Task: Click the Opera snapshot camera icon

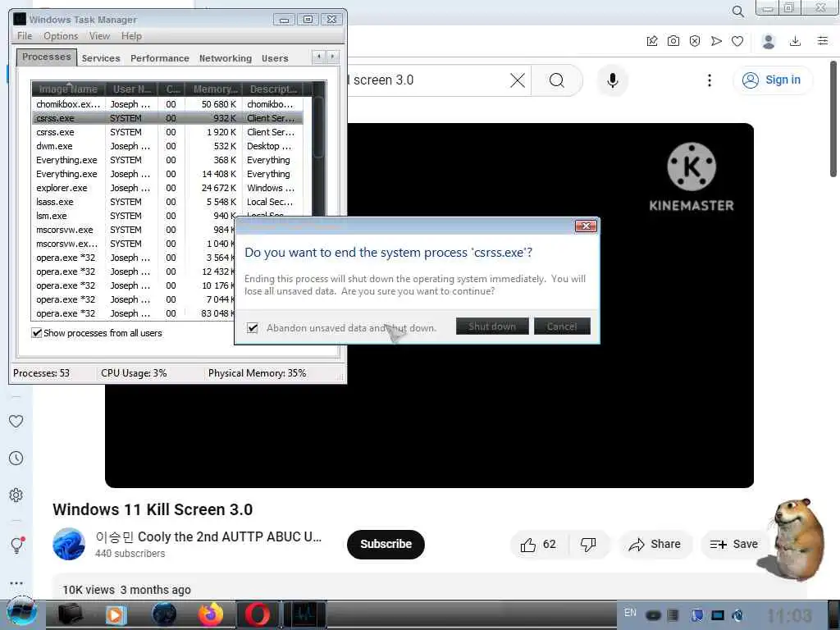Action: (673, 41)
